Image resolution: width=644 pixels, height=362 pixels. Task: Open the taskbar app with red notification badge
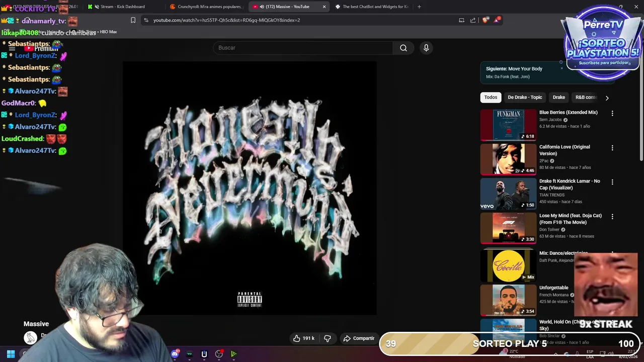pos(219,354)
